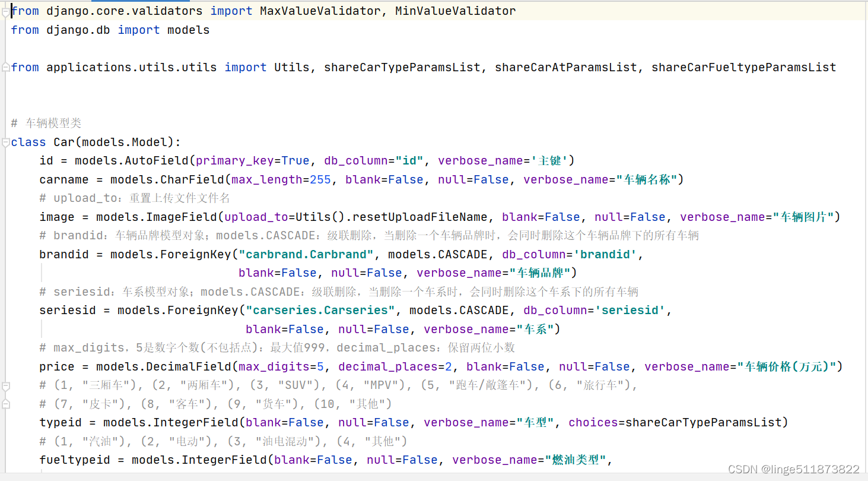Click the "车系" verbose name string
The height and width of the screenshot is (481, 868).
pos(535,329)
